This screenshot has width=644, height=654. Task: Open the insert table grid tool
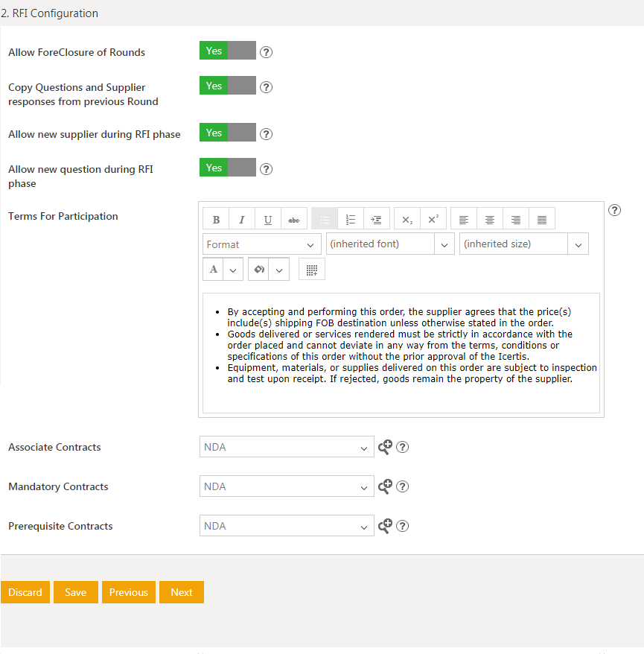click(312, 270)
